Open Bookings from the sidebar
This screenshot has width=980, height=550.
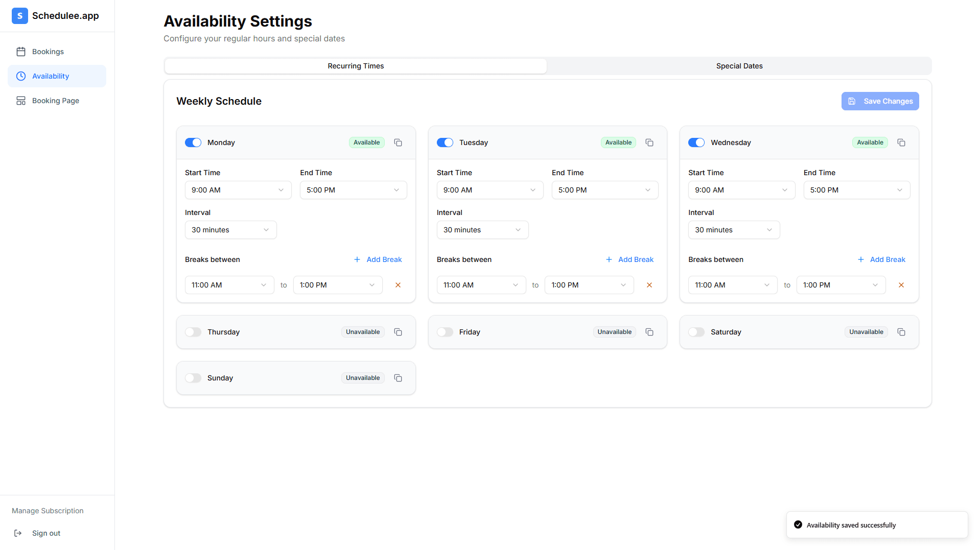tap(57, 52)
